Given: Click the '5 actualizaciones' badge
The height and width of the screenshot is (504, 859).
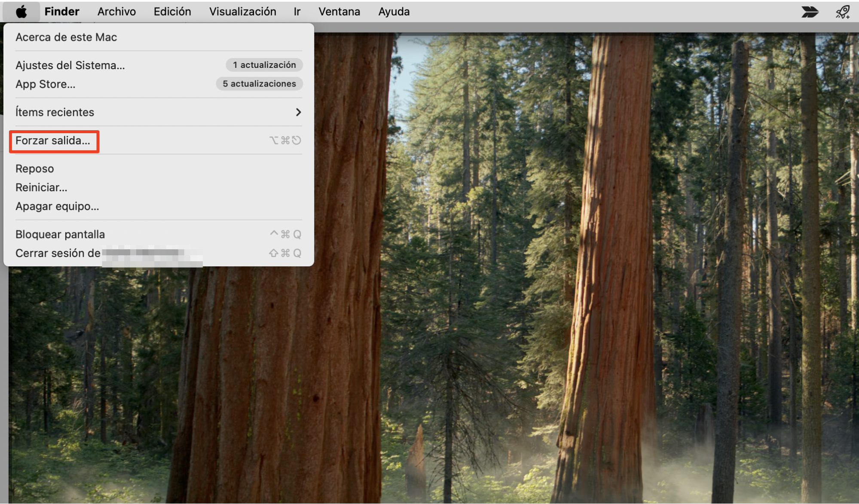Looking at the screenshot, I should [x=259, y=84].
